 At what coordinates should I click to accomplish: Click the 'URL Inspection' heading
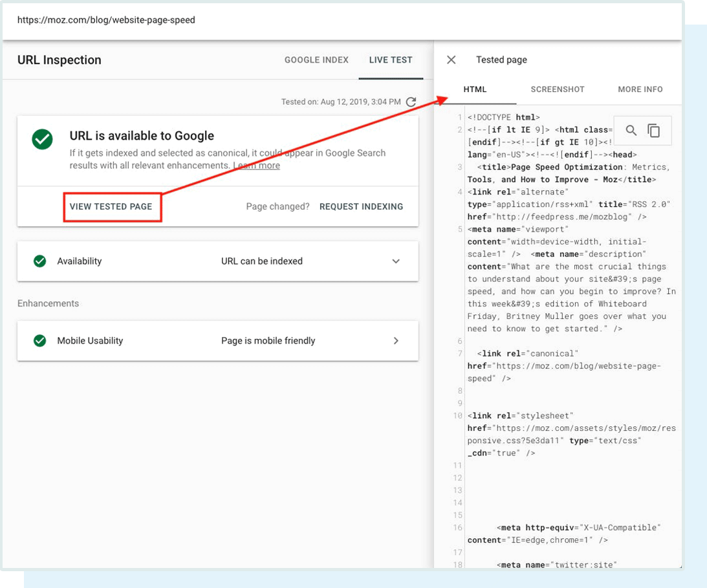tap(60, 60)
